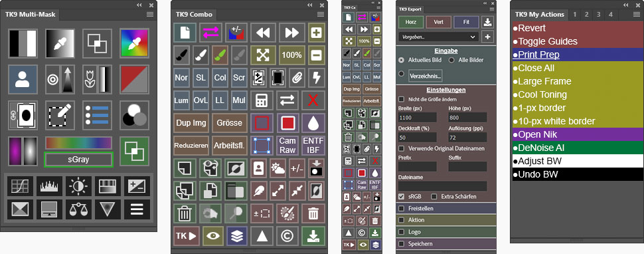Select the green brush in Combo panel
Screen dimensions: 644x254
coord(220,55)
